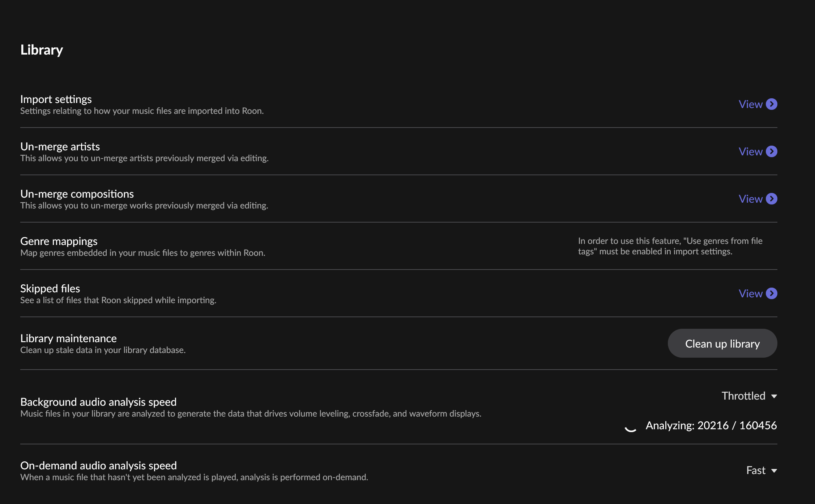Click the Import settings row title
The height and width of the screenshot is (504, 815).
click(56, 99)
